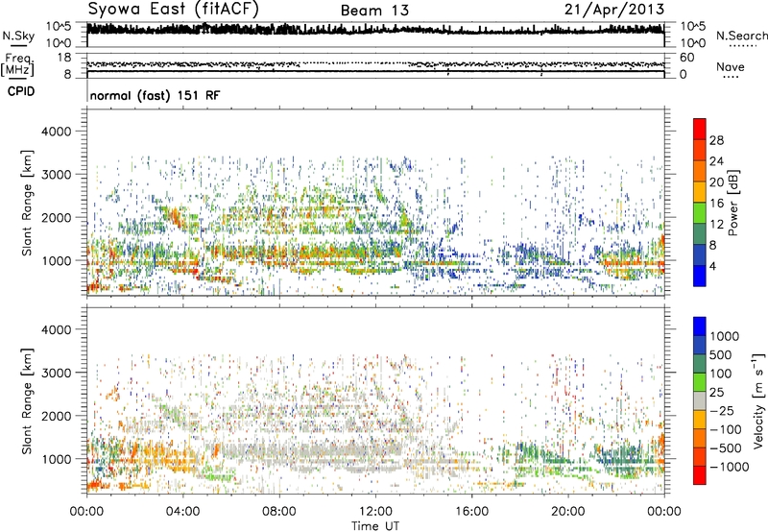Click the "60" Nave axis tick label

[x=687, y=58]
